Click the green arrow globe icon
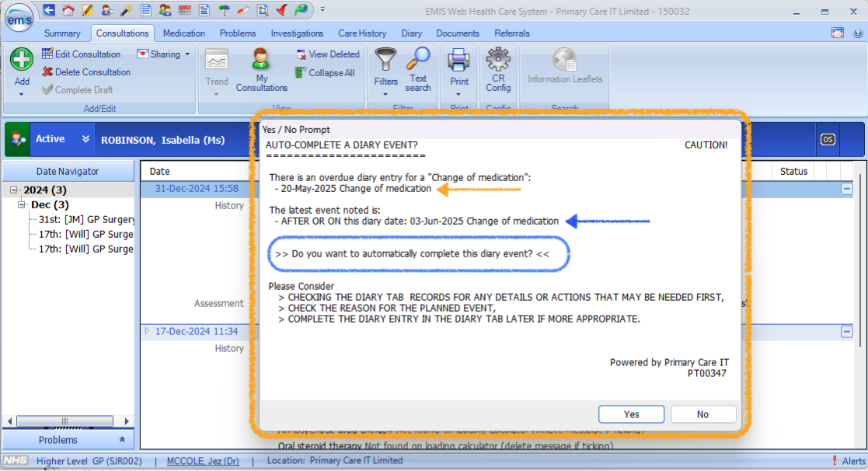 pos(302,10)
